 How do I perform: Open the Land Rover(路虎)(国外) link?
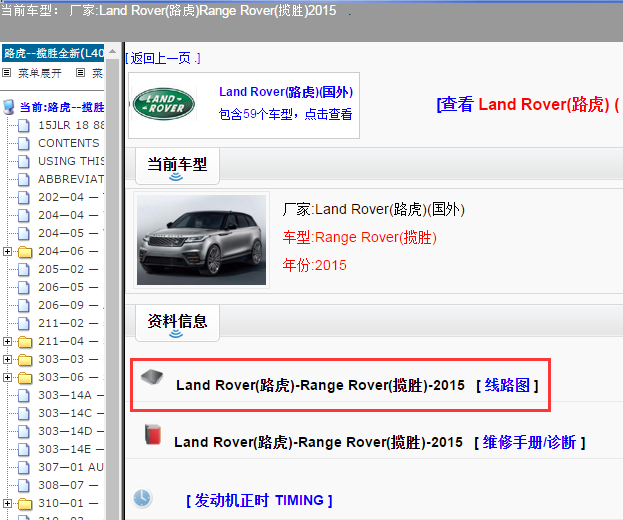[286, 92]
